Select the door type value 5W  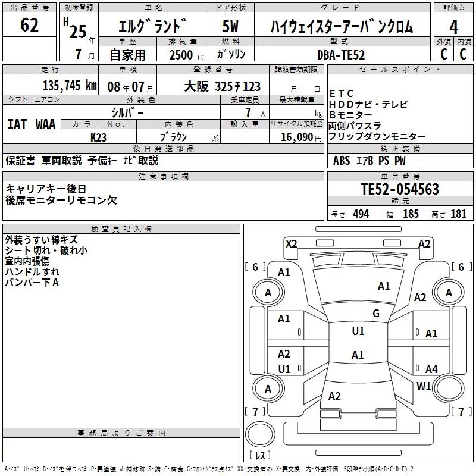[x=230, y=26]
